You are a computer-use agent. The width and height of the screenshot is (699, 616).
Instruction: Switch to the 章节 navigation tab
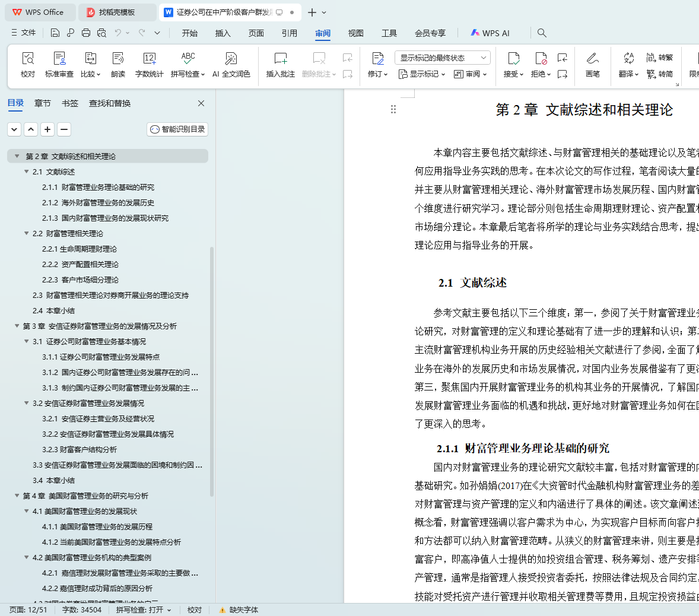pos(42,103)
